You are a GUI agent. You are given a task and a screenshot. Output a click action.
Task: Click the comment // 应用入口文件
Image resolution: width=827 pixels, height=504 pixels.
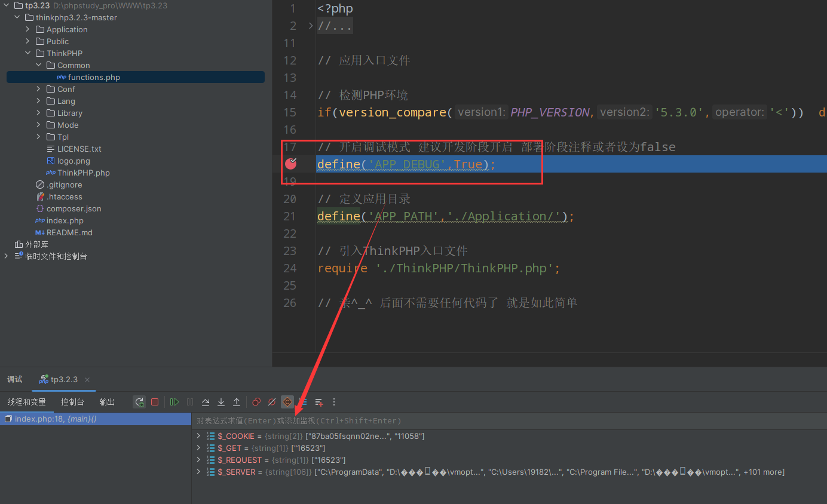pos(364,60)
